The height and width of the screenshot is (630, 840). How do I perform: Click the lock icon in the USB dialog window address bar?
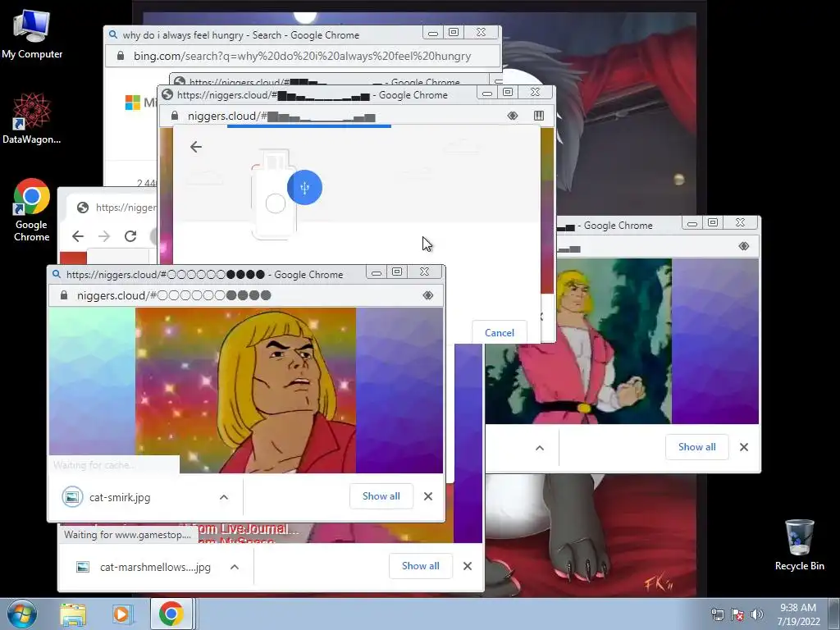point(174,116)
